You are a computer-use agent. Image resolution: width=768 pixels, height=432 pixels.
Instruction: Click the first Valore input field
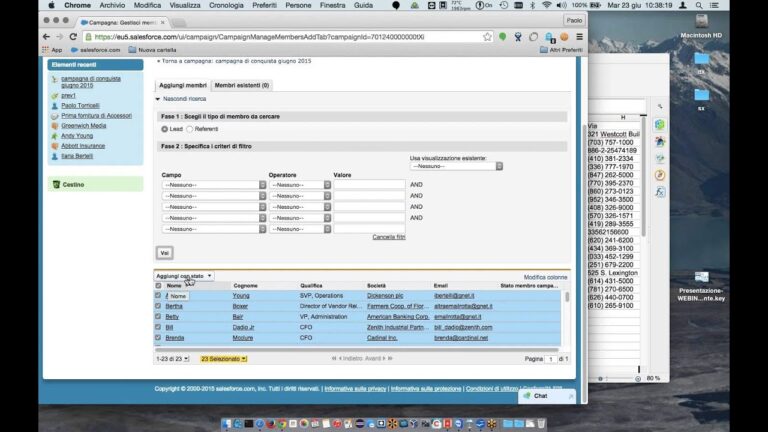pyautogui.click(x=370, y=185)
